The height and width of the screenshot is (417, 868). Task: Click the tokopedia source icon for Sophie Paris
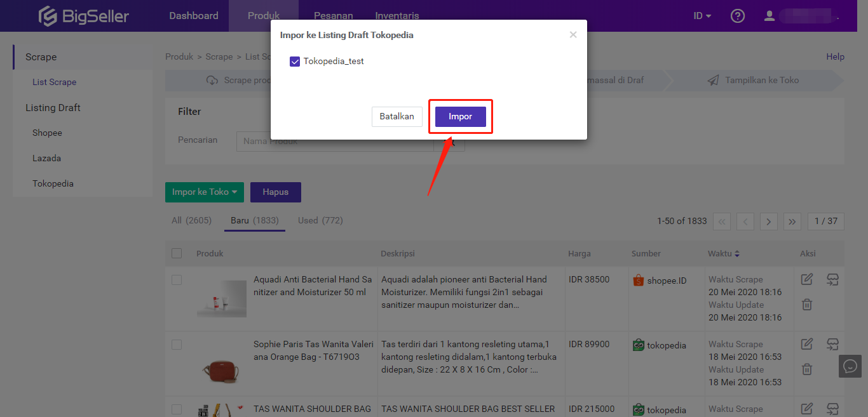[639, 345]
